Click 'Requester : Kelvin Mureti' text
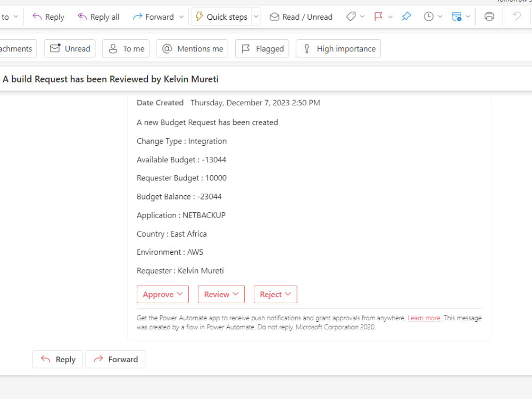The image size is (532, 399). coord(180,271)
